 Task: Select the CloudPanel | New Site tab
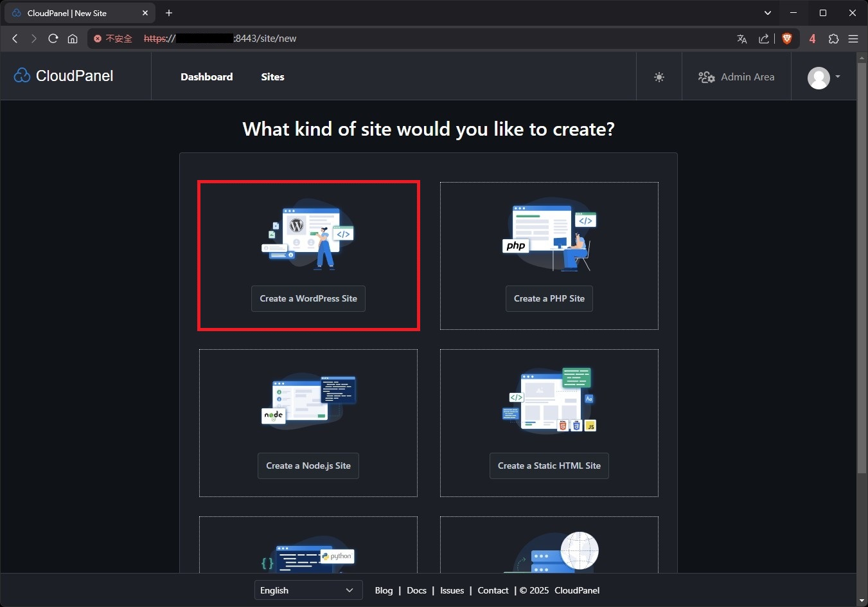[x=80, y=13]
